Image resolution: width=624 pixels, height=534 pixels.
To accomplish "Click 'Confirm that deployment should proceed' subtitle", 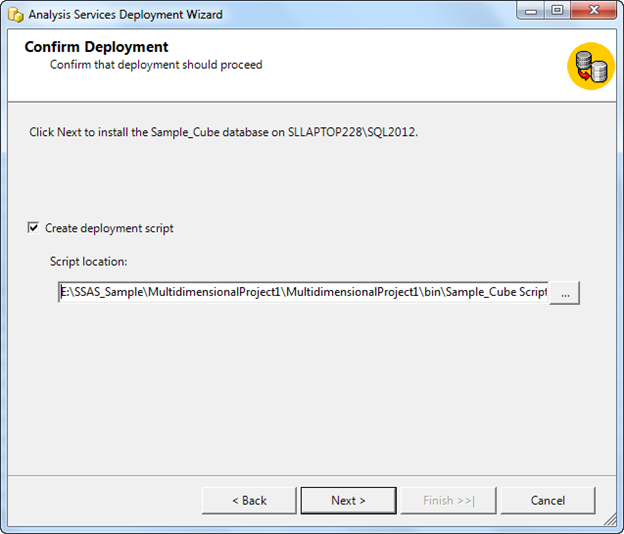I will point(156,65).
